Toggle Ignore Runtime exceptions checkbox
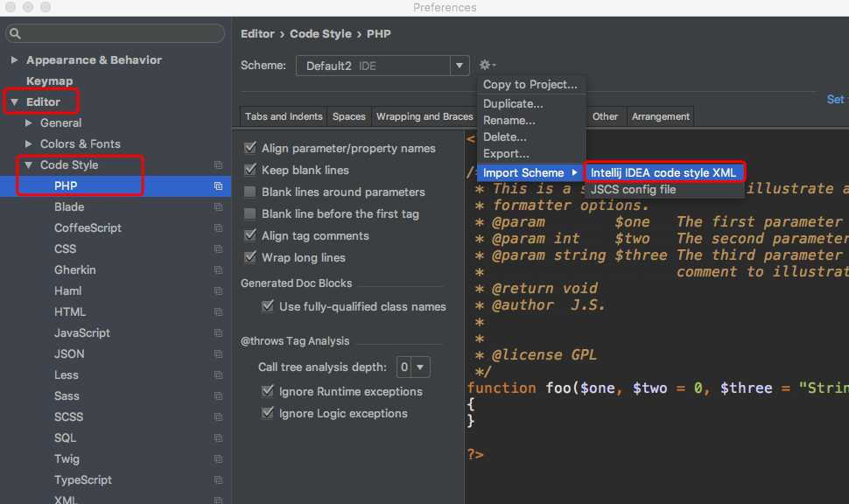 268,391
